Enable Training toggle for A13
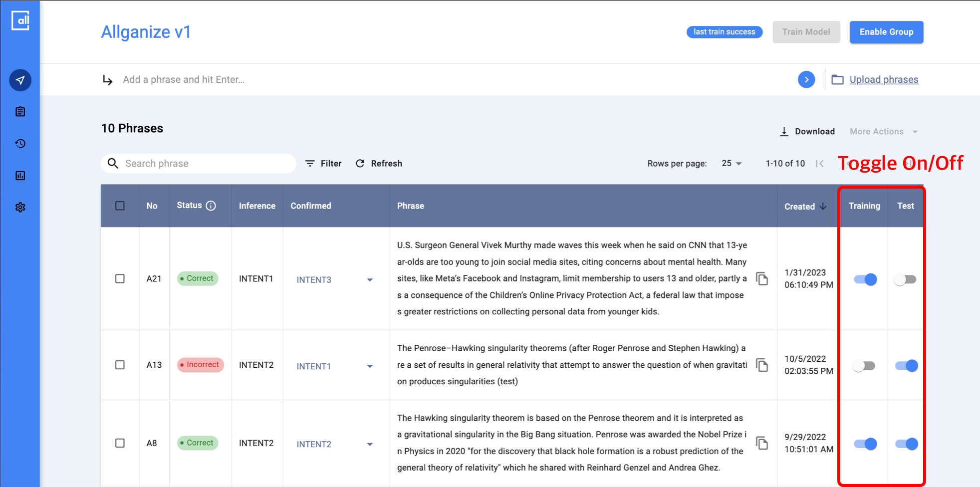The height and width of the screenshot is (487, 980). [x=864, y=366]
